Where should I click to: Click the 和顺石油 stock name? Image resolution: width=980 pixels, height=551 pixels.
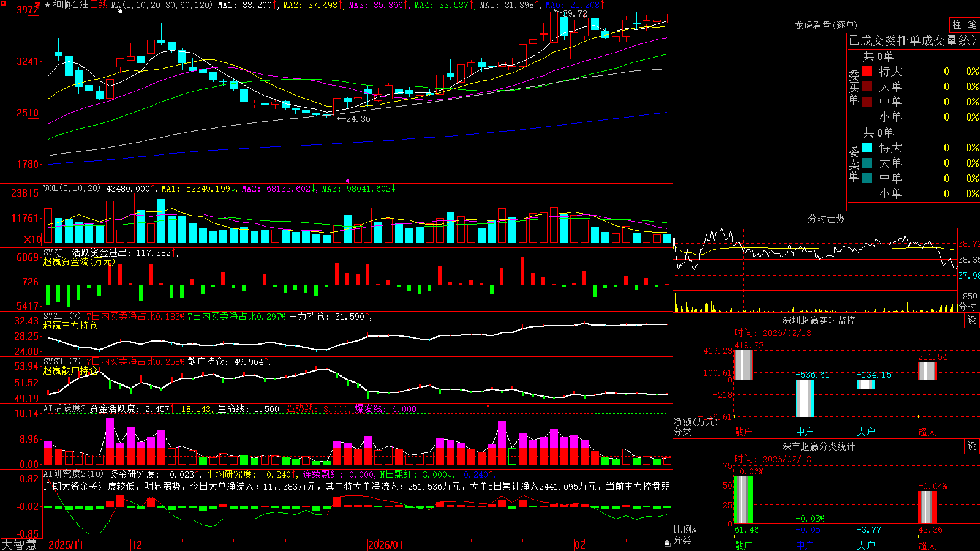(x=70, y=5)
